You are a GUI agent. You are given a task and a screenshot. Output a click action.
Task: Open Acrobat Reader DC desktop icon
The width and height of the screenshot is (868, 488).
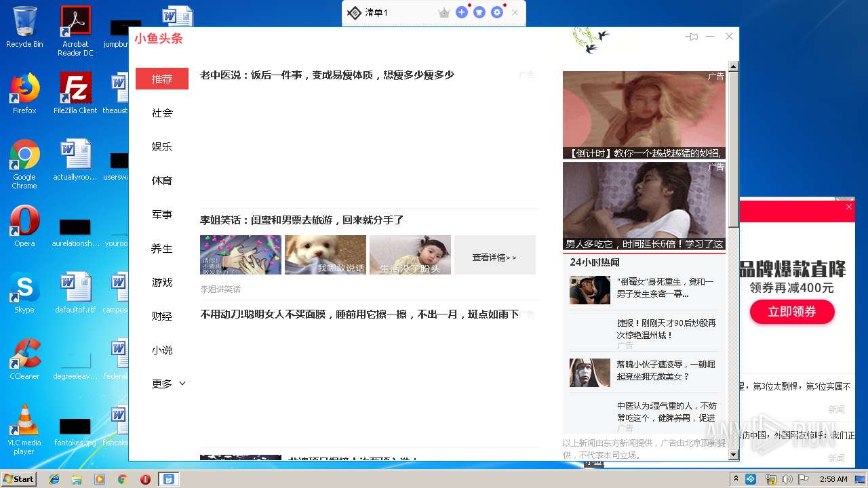click(75, 31)
